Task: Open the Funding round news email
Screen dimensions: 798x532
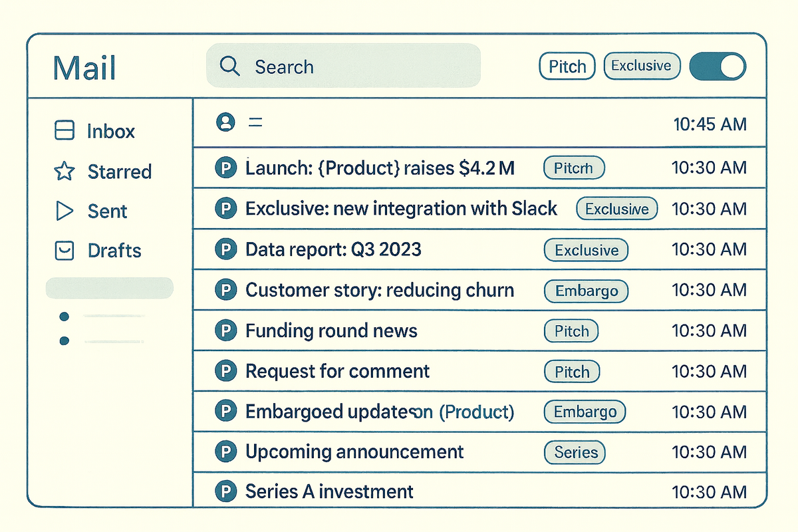Action: pyautogui.click(x=479, y=330)
